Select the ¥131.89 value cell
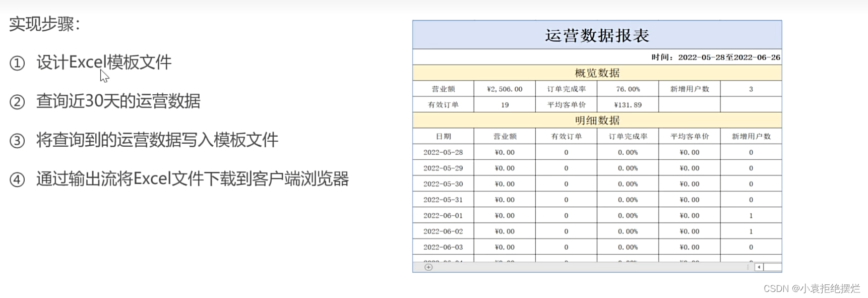Image resolution: width=868 pixels, height=298 pixels. click(628, 104)
